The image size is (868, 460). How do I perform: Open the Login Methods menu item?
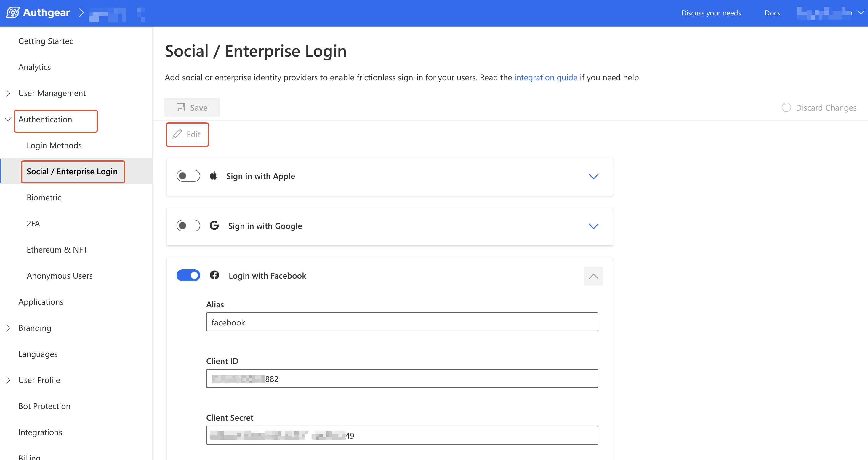click(54, 145)
